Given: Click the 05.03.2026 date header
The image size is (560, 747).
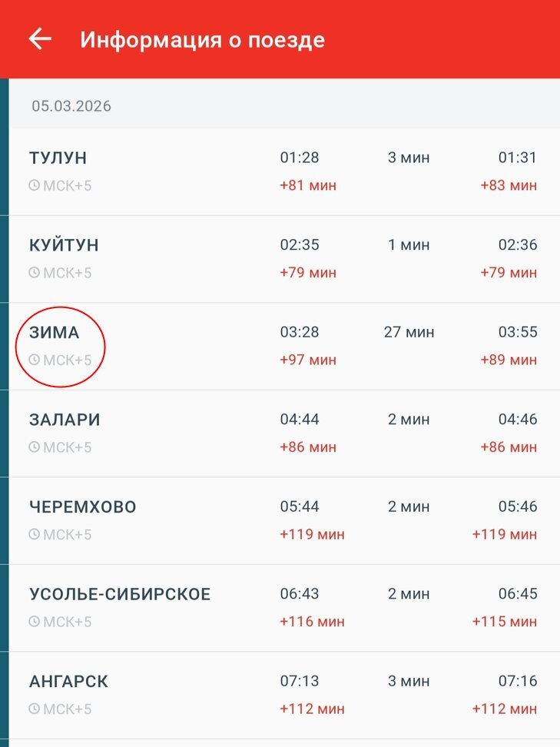Looking at the screenshot, I should pos(71,106).
